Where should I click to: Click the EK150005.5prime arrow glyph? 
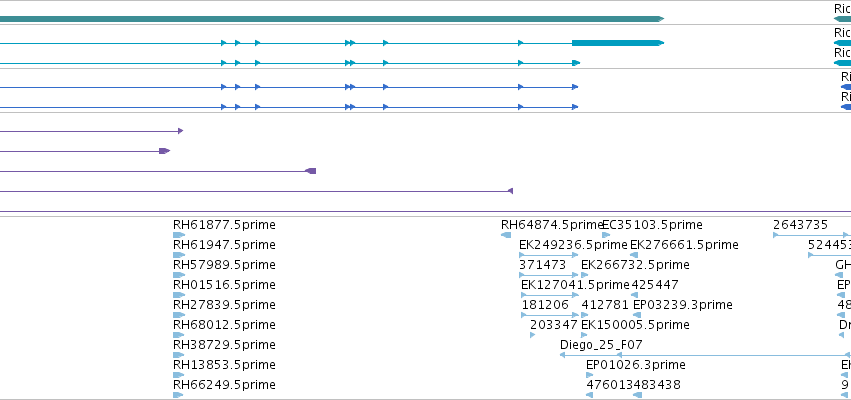[x=585, y=335]
